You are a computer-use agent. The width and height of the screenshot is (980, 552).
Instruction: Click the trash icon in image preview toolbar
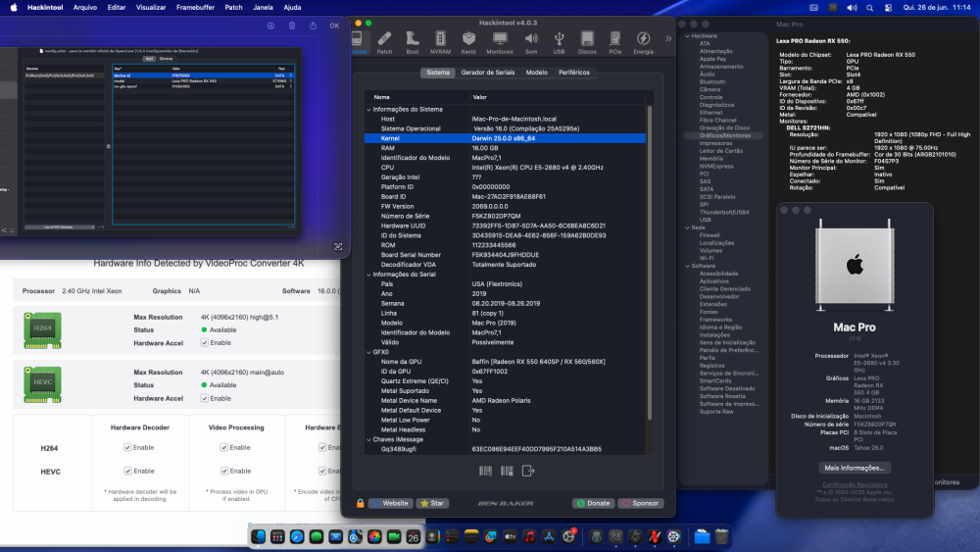(292, 25)
